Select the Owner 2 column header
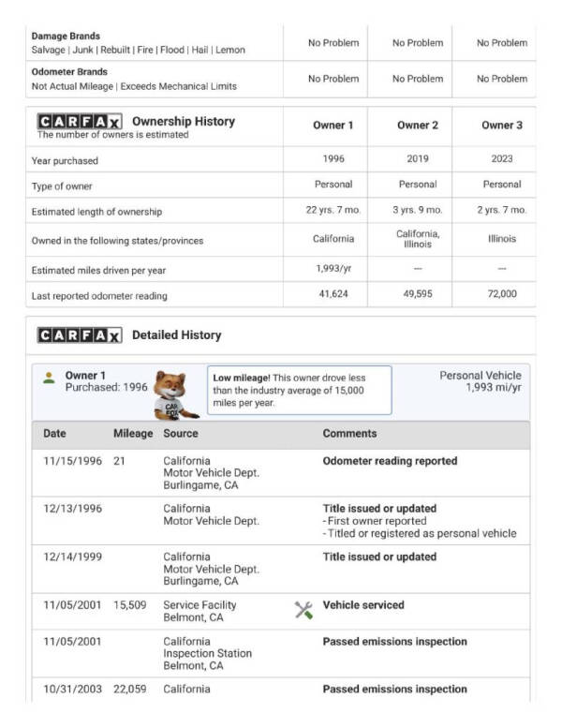The width and height of the screenshot is (562, 728). pos(418,126)
